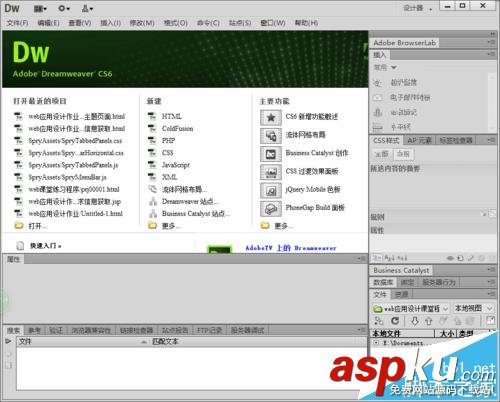Open the 编辑(E) menu

click(48, 23)
